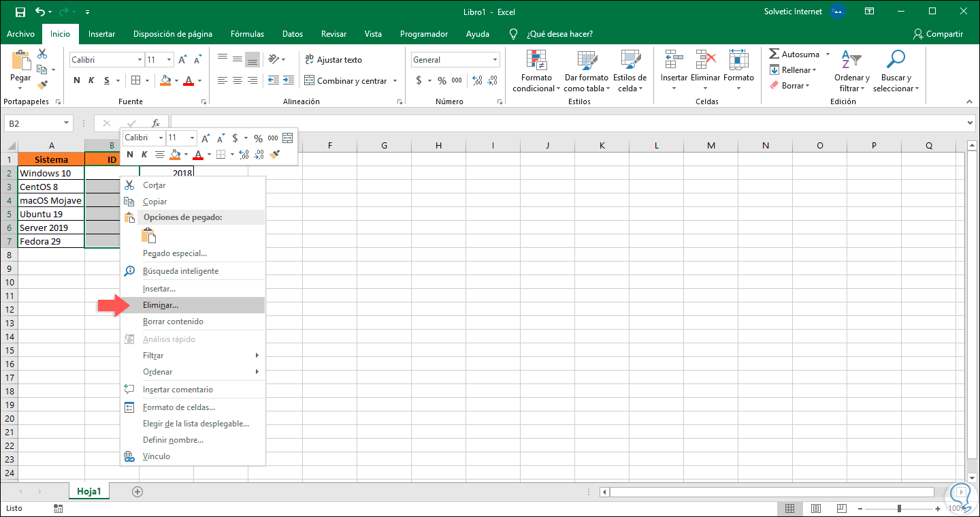Click the Compartir share button

938,34
